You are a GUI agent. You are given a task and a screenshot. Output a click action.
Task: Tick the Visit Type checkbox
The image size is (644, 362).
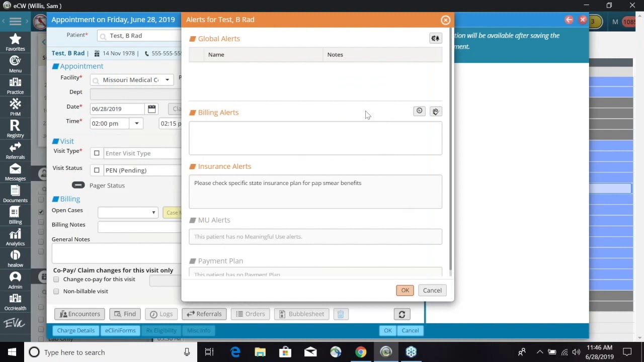click(x=97, y=153)
